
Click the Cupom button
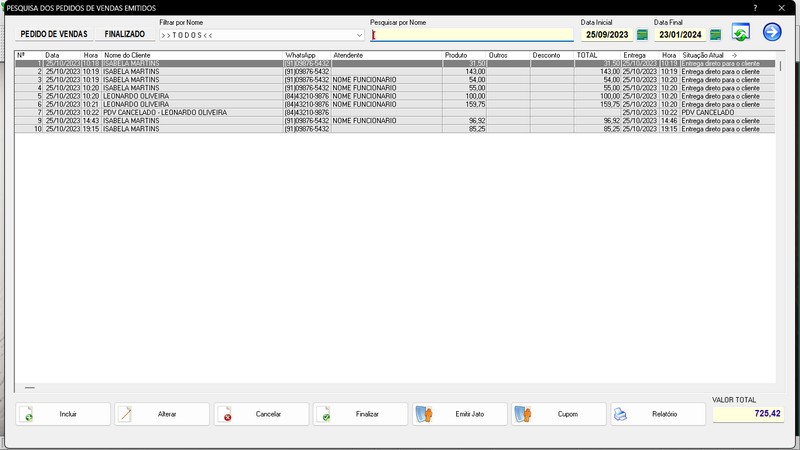tap(559, 414)
